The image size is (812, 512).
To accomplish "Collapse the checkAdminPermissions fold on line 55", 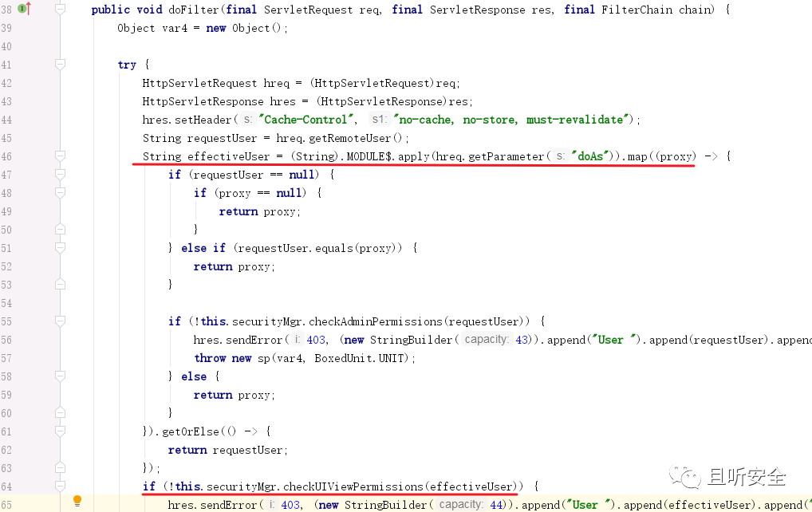I will click(x=60, y=321).
